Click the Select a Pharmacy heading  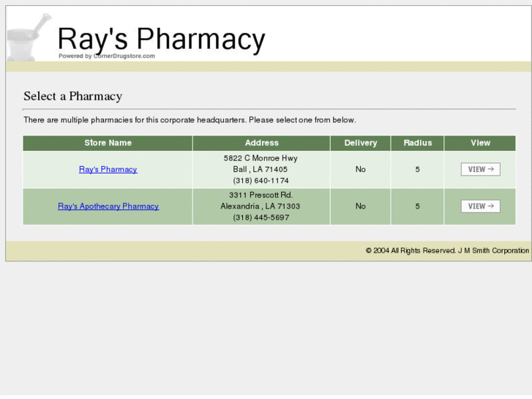click(x=73, y=96)
